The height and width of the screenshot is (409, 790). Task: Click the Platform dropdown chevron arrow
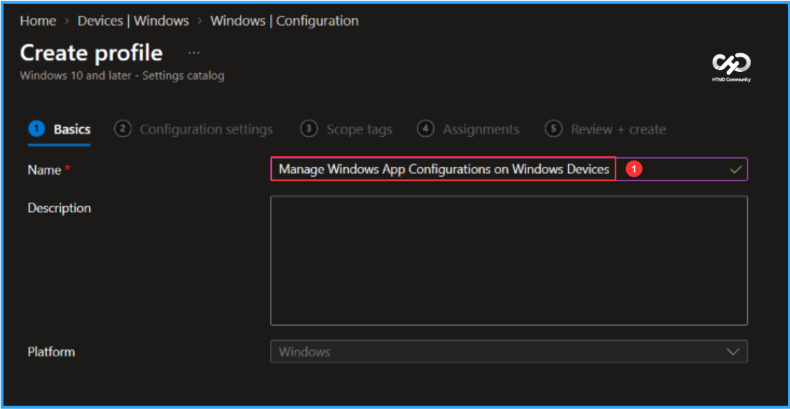tap(733, 352)
